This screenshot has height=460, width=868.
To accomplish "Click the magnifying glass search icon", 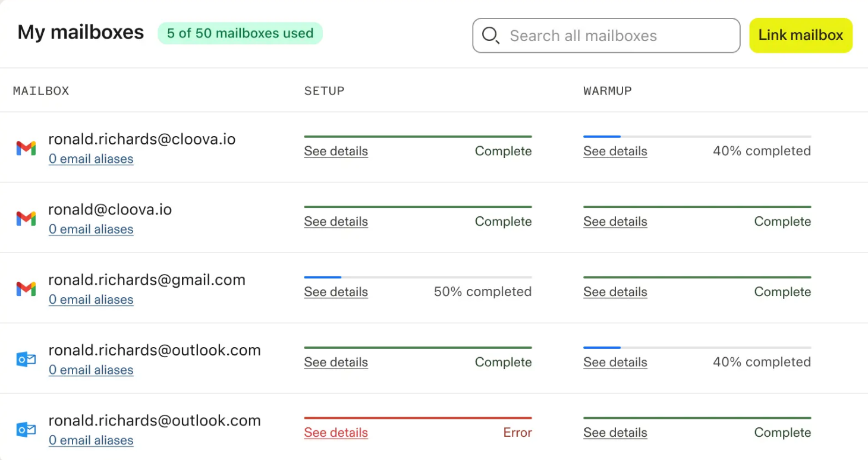I will click(x=490, y=36).
